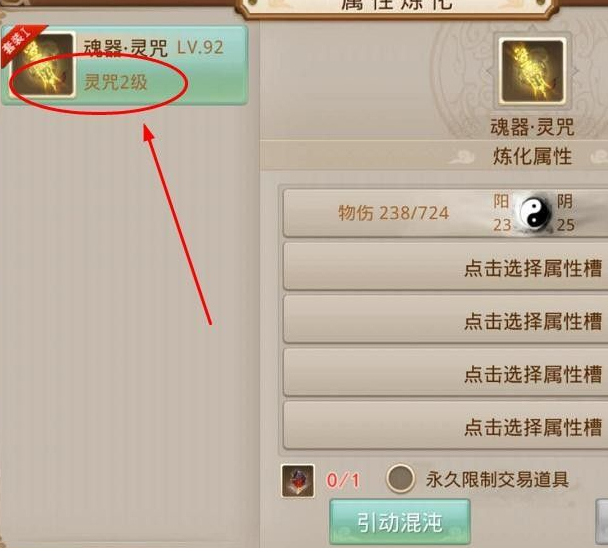
Task: Click the 灵咒2级 level label
Action: [x=116, y=82]
